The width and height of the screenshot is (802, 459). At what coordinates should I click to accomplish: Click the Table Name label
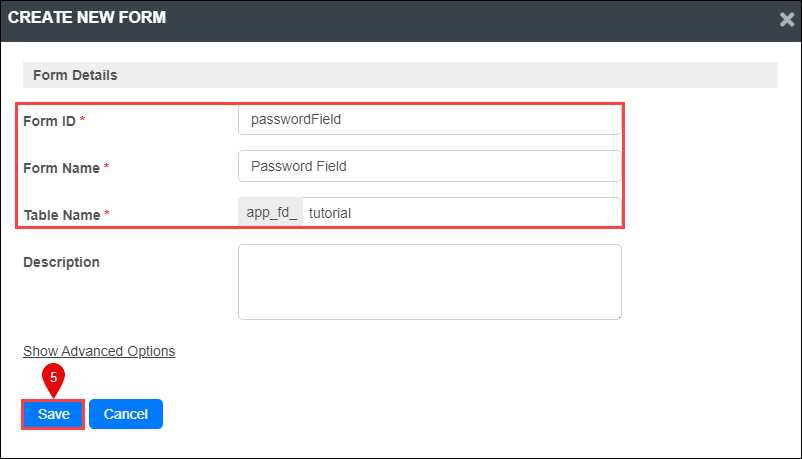[62, 215]
